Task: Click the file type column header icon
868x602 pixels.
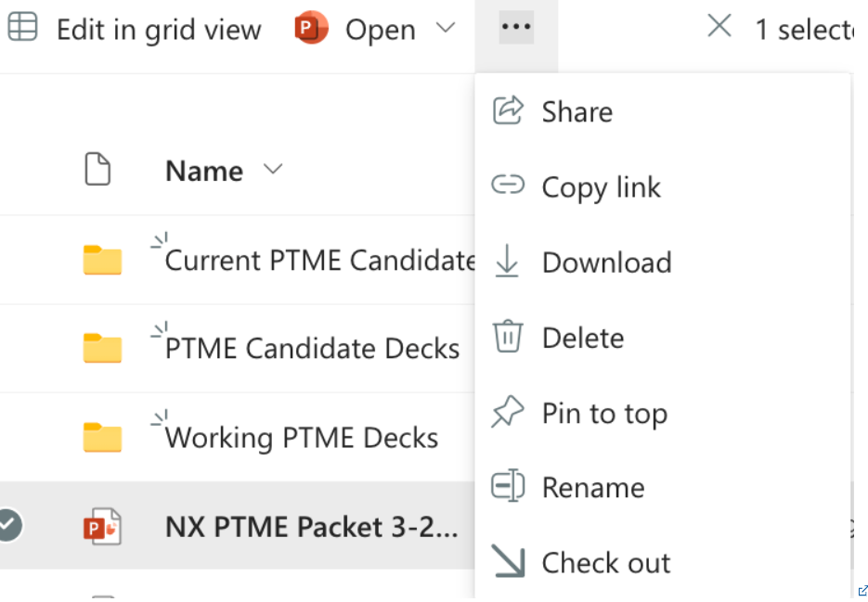Action: 97,169
